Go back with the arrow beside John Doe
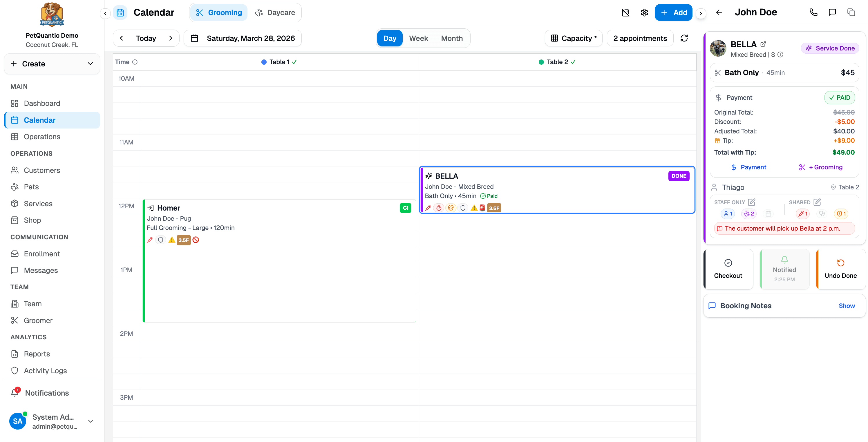This screenshot has height=442, width=868. point(719,12)
